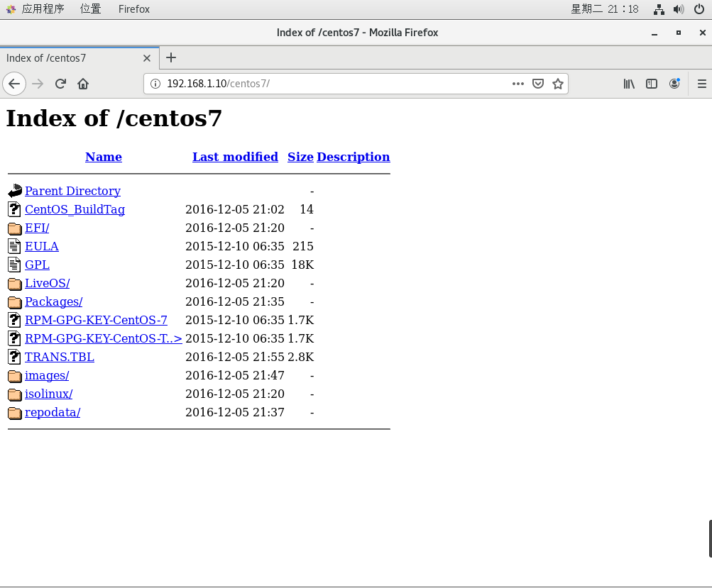Click the network status tray icon
This screenshot has width=712, height=588.
click(659, 9)
